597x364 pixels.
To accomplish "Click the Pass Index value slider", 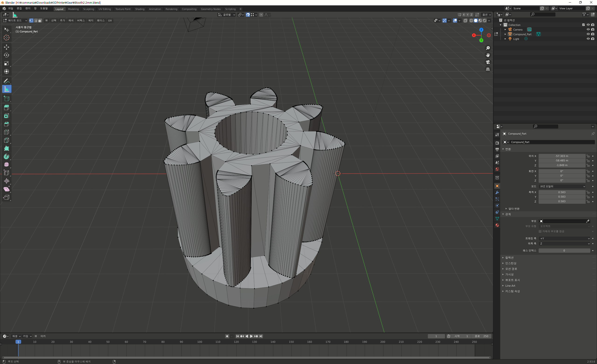I will coord(564,251).
